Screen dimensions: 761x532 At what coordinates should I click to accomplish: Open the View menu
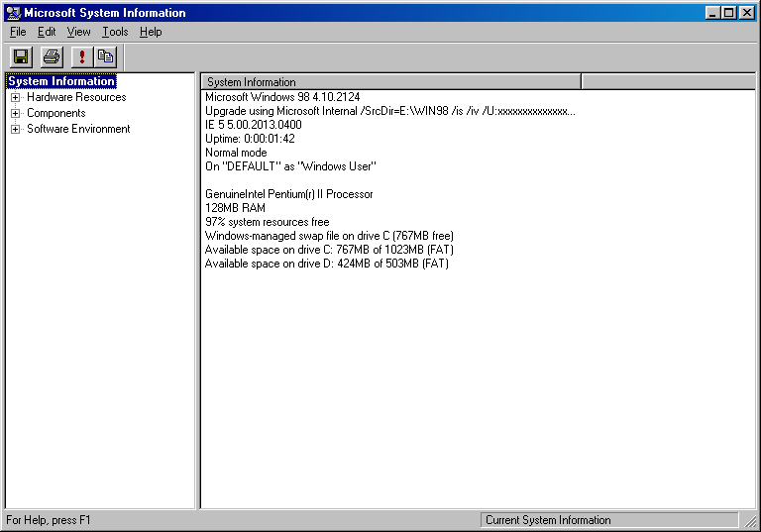[78, 32]
